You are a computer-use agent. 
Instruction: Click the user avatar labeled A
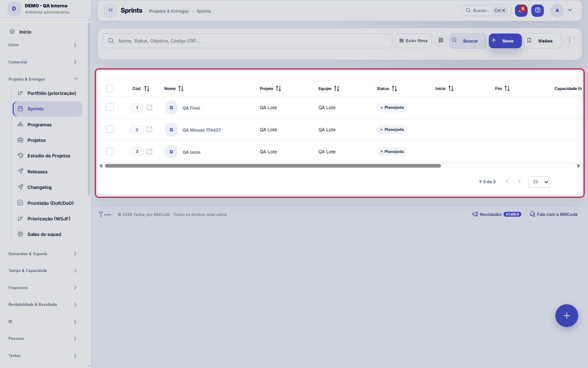pos(557,11)
